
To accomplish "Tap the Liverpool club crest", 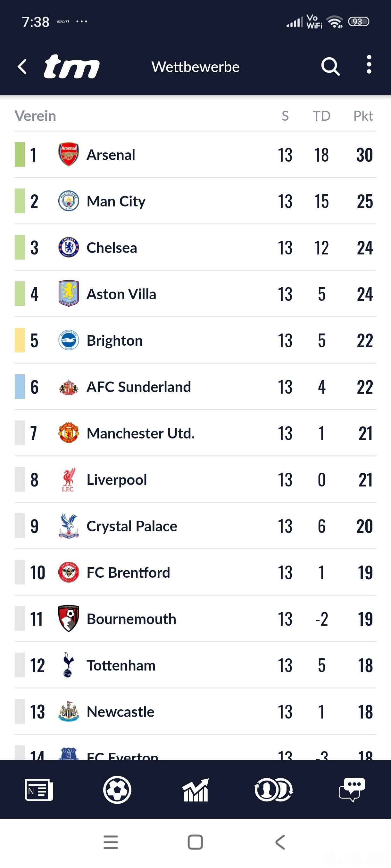I will (x=69, y=479).
